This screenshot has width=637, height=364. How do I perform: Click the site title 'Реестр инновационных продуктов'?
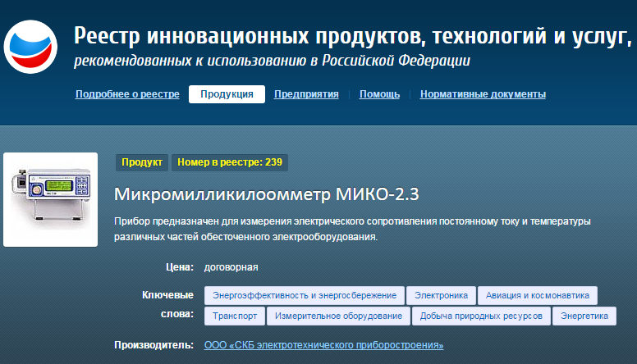point(250,36)
